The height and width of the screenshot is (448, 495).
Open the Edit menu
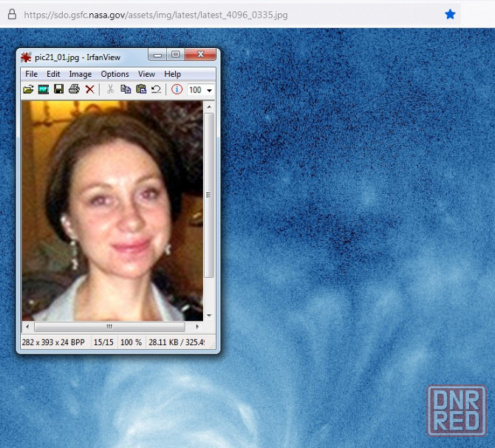pos(53,74)
